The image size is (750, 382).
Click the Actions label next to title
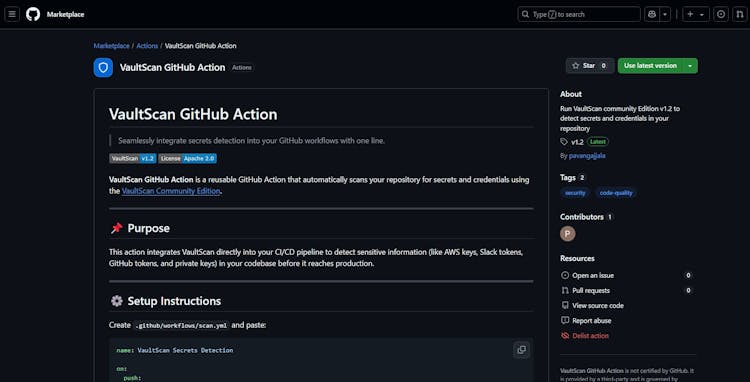click(242, 68)
